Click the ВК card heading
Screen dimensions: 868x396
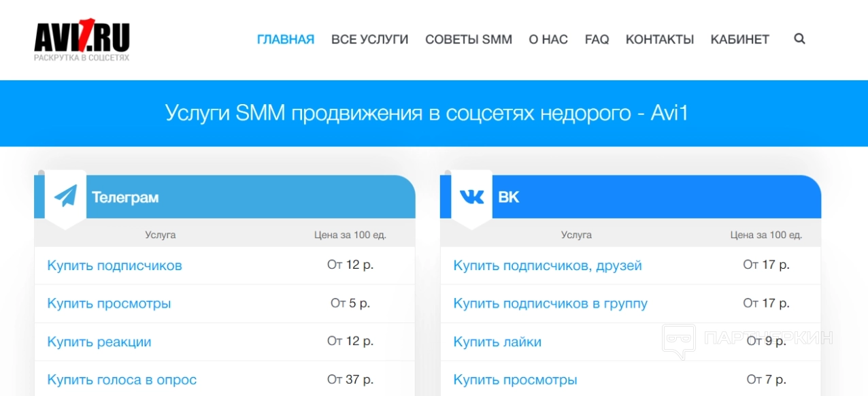click(509, 197)
